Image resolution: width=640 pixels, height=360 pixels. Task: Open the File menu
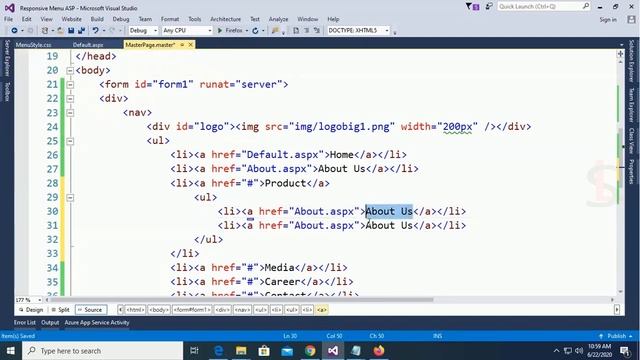click(8, 19)
